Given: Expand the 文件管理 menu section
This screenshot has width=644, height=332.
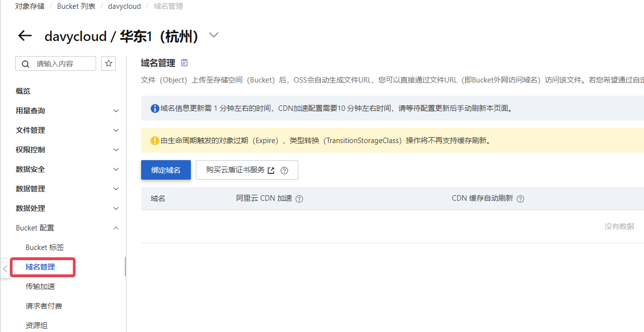Looking at the screenshot, I should [116, 130].
